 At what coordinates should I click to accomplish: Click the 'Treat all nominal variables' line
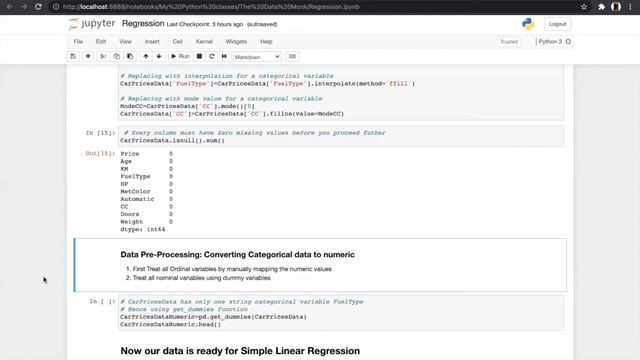201,278
